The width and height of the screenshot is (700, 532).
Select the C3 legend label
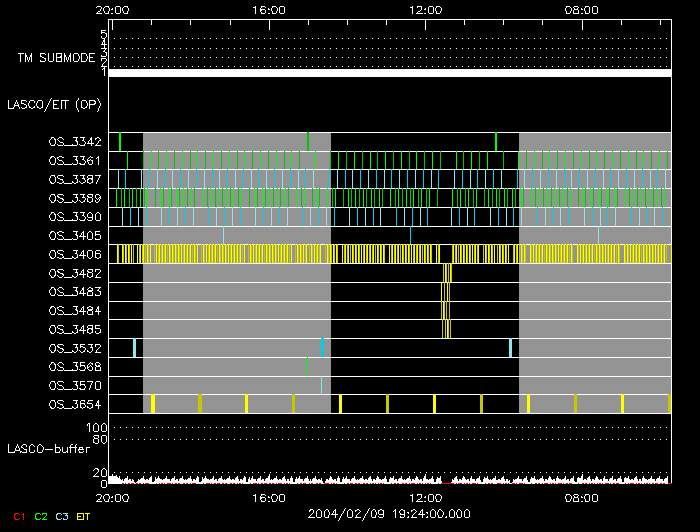(63, 515)
